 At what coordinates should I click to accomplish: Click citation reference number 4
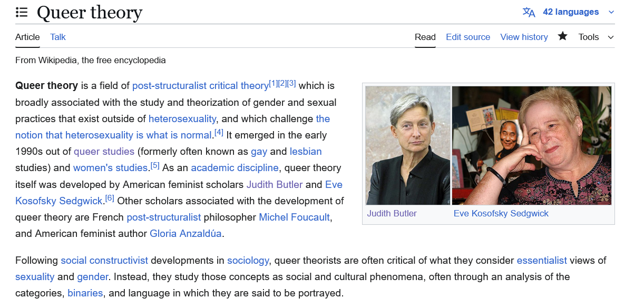point(219,133)
